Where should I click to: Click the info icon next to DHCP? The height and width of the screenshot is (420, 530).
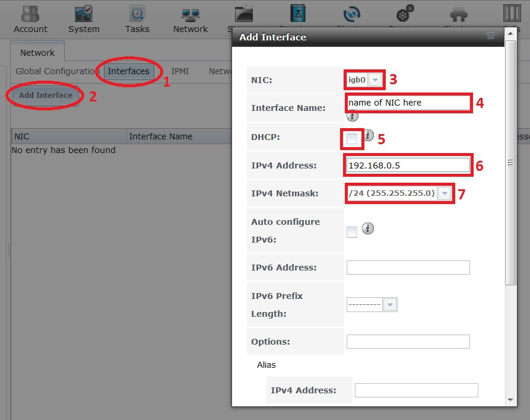point(368,136)
